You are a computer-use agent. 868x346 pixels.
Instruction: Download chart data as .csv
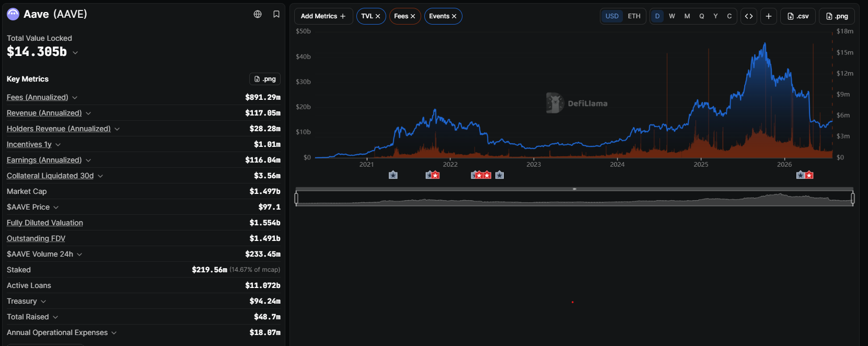[798, 16]
